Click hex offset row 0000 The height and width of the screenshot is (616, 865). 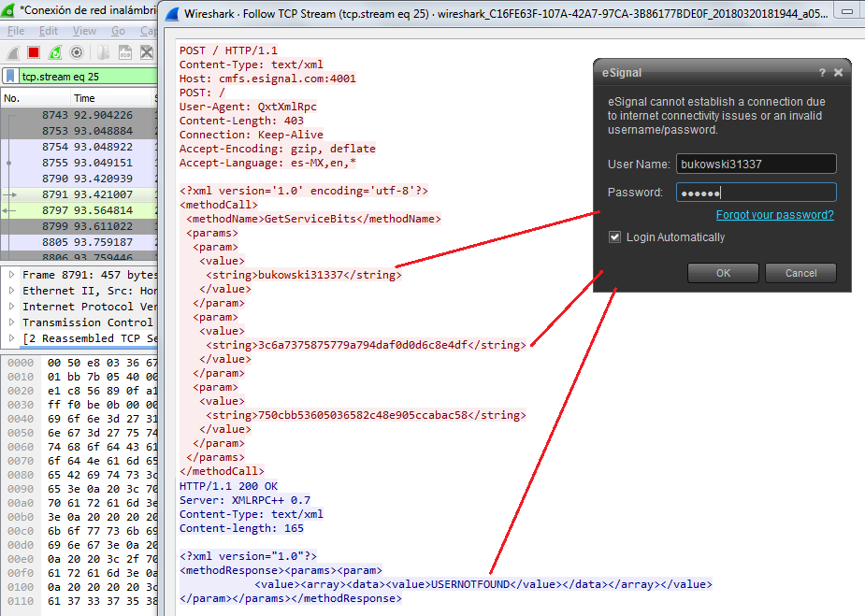pyautogui.click(x=79, y=363)
